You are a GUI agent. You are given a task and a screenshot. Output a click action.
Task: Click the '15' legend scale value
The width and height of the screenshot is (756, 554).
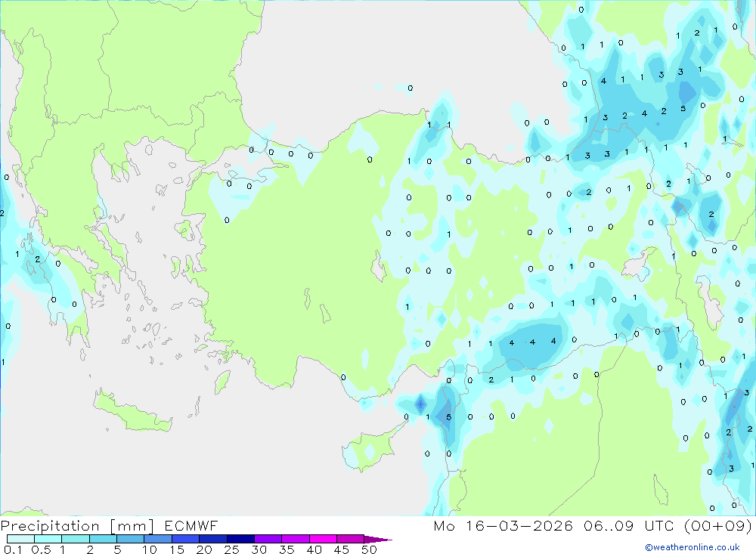(177, 549)
